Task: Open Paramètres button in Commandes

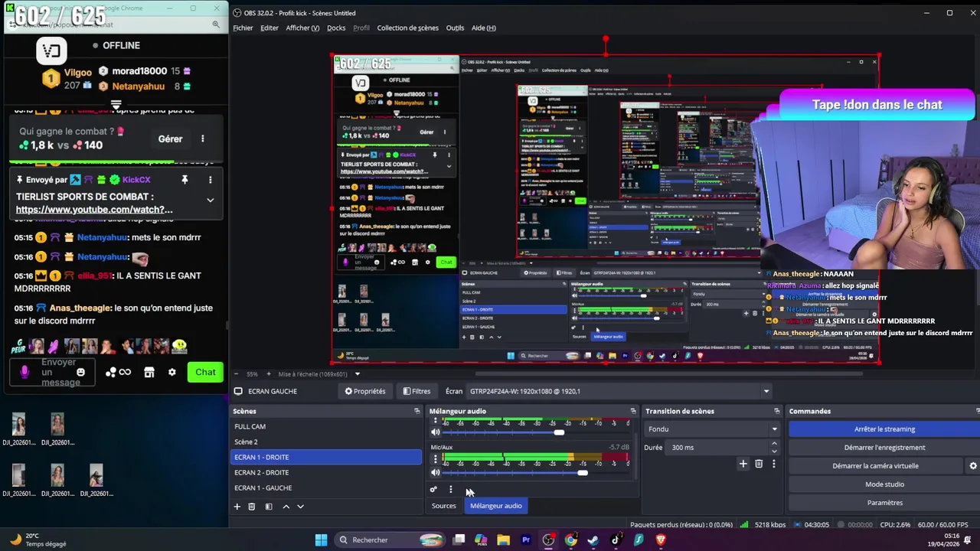Action: tap(884, 503)
